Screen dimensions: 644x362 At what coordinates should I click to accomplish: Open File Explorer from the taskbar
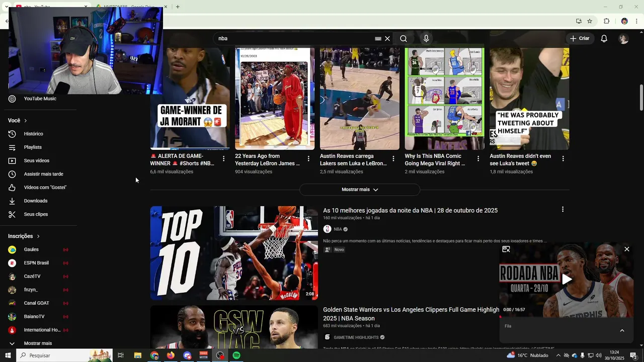(x=137, y=355)
